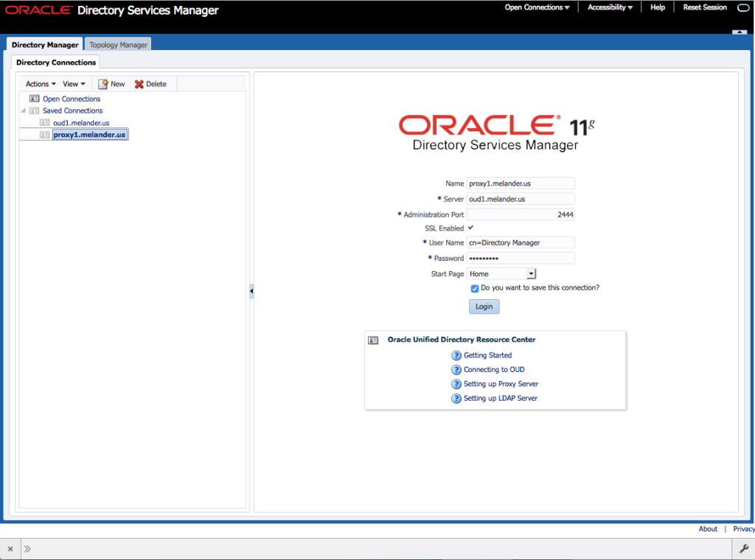Click the Oracle Unified Directory Resource Center icon
This screenshot has height=560, width=755.
(373, 340)
